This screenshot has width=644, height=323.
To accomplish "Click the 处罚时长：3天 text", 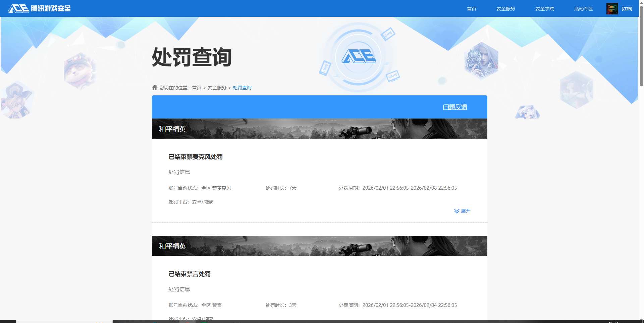I will click(281, 305).
